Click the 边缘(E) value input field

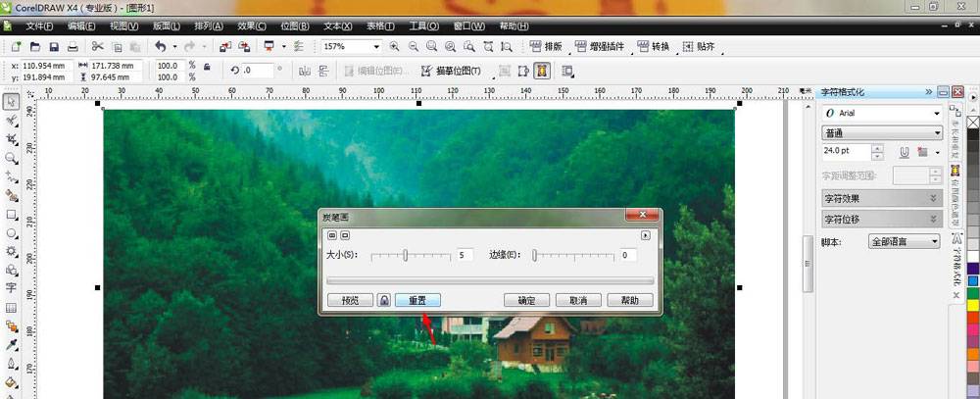point(626,255)
